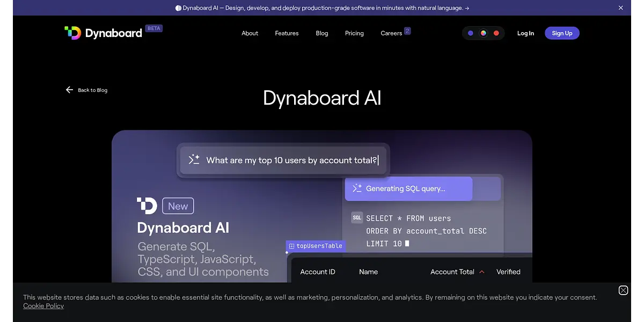644x322 pixels.
Task: Open the Cookie Policy link
Action: [43, 306]
